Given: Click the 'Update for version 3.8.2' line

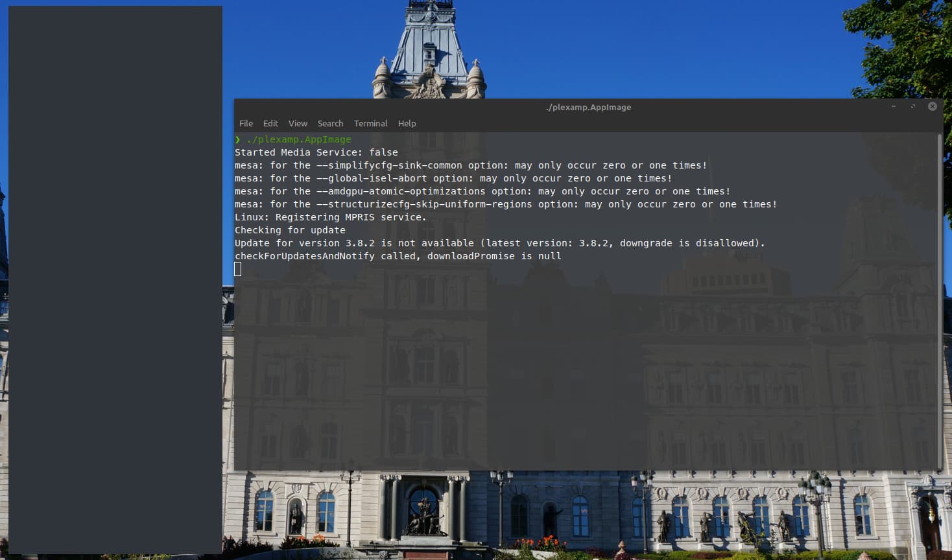Looking at the screenshot, I should [500, 243].
